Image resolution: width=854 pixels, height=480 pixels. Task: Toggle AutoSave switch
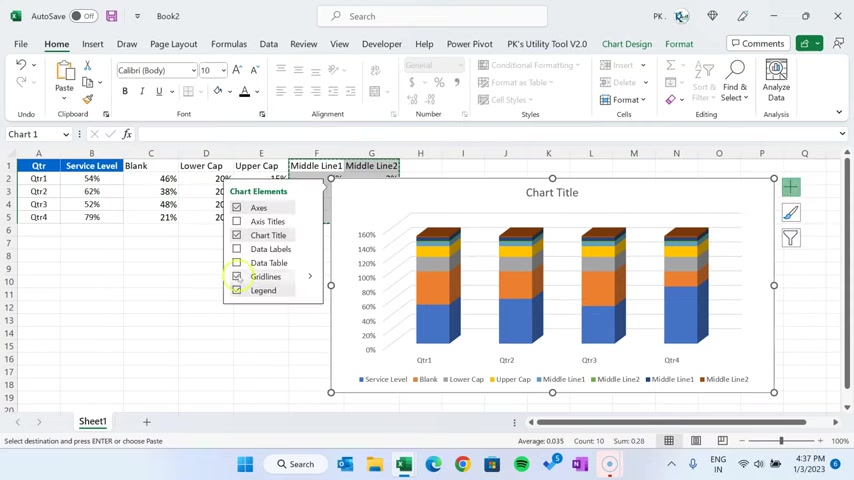pyautogui.click(x=84, y=16)
